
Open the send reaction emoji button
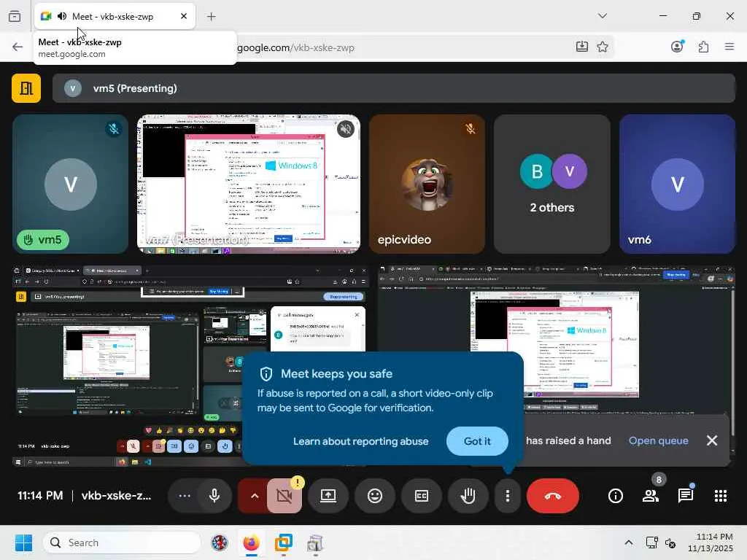tap(375, 496)
